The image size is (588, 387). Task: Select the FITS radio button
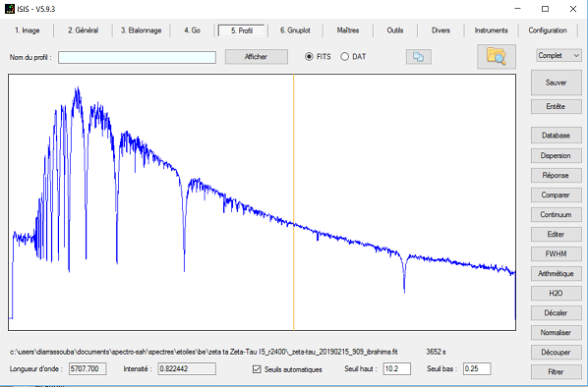(309, 57)
